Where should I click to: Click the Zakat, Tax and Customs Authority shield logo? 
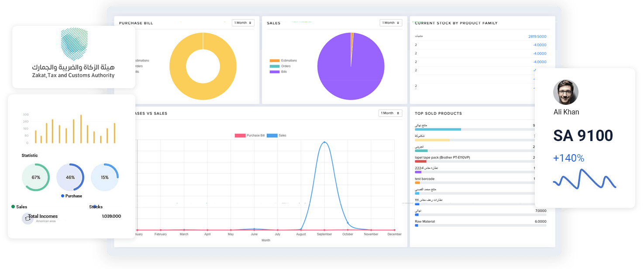pyautogui.click(x=73, y=45)
